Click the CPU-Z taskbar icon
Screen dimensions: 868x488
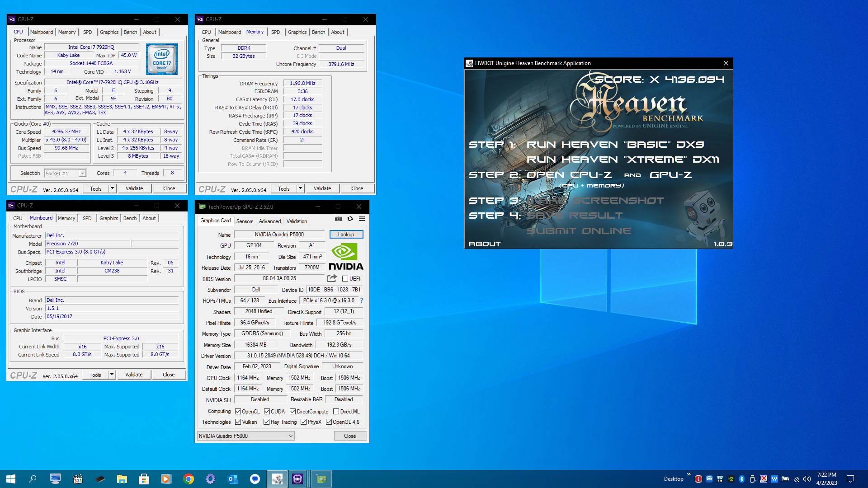[297, 479]
